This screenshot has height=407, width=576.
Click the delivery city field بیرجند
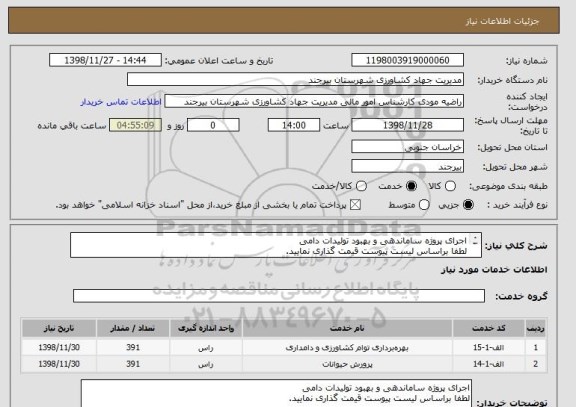coord(407,167)
